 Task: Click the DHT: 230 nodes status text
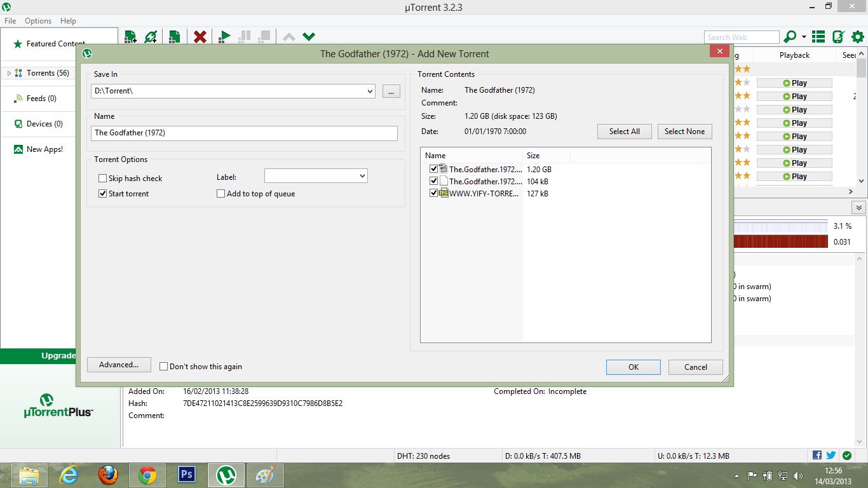point(423,456)
